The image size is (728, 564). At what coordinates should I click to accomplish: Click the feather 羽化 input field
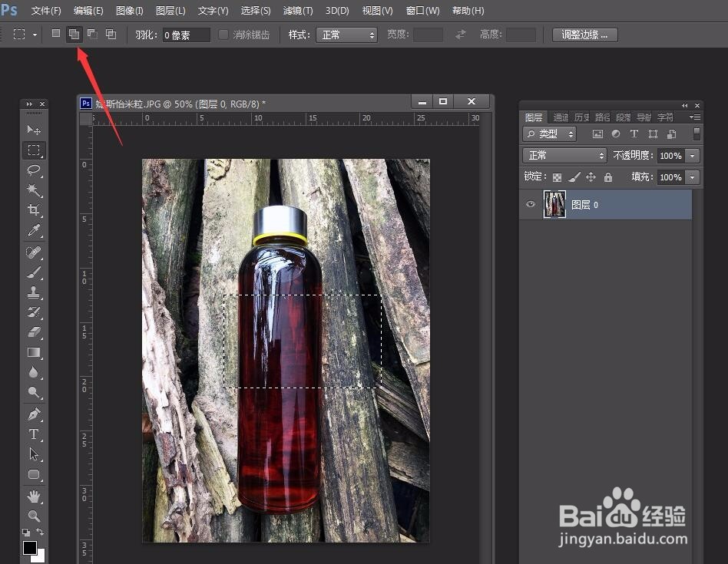tap(186, 35)
